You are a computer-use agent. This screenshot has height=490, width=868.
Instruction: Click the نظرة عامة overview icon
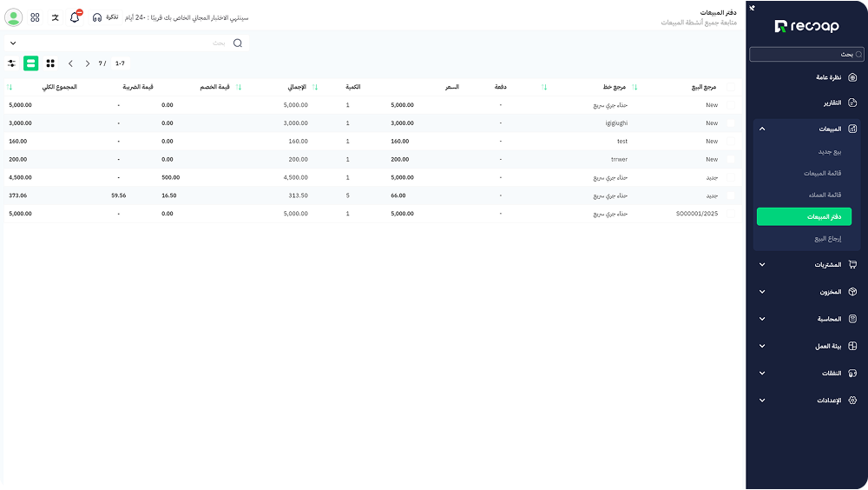[x=852, y=77]
